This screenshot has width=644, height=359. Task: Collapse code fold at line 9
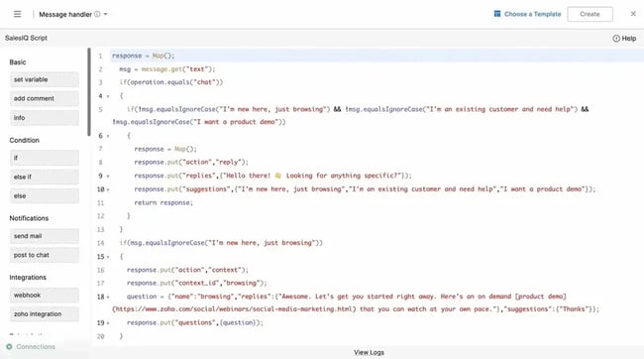[x=108, y=176]
